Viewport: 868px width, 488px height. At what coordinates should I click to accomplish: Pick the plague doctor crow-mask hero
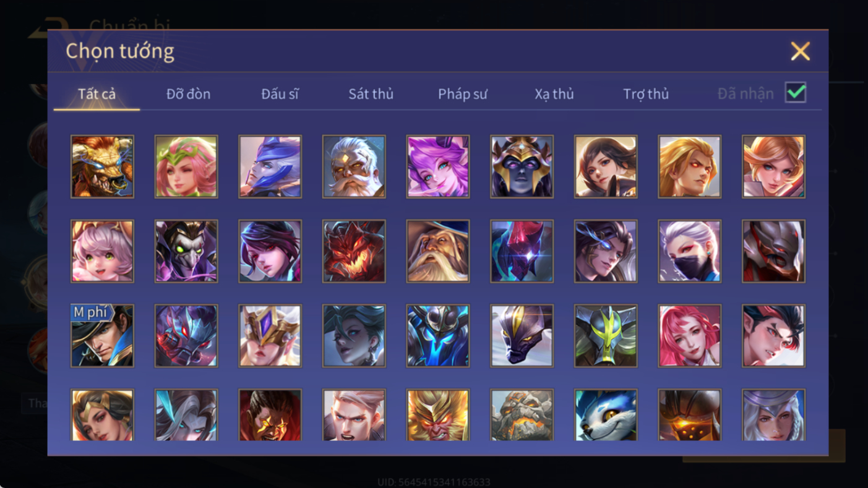(x=186, y=251)
